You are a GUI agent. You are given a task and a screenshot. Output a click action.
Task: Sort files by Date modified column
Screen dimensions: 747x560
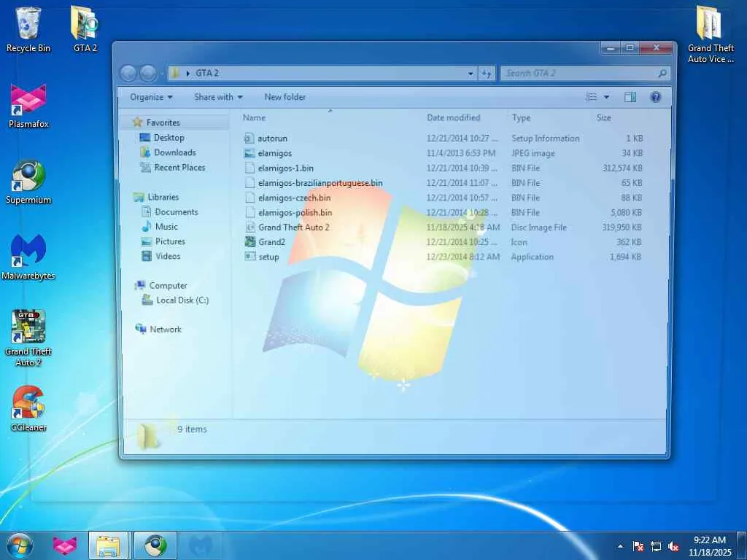454,117
